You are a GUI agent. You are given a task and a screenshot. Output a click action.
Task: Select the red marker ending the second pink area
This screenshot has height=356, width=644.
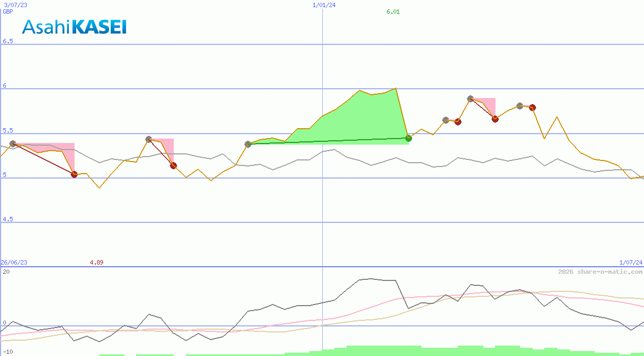click(x=173, y=165)
